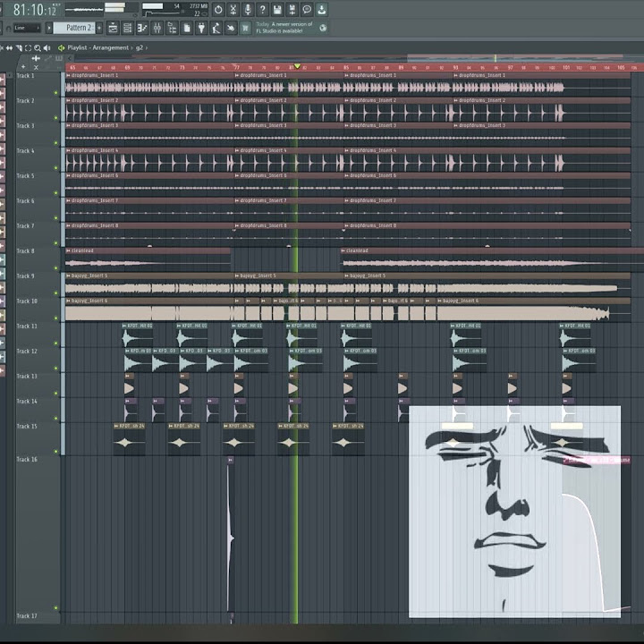Open menu arrow of first bajoyg_Insert 6 clip
The width and height of the screenshot is (644, 644).
(68, 301)
